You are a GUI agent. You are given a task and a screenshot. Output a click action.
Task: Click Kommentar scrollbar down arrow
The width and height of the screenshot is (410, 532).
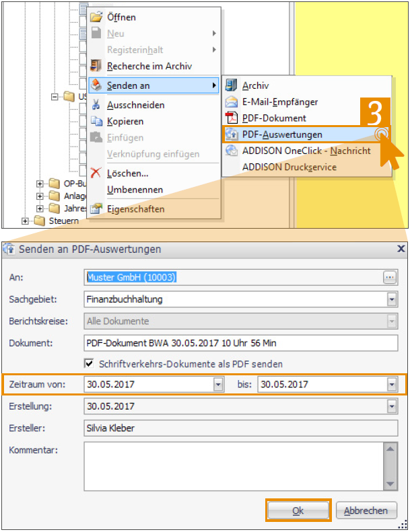[x=390, y=484]
